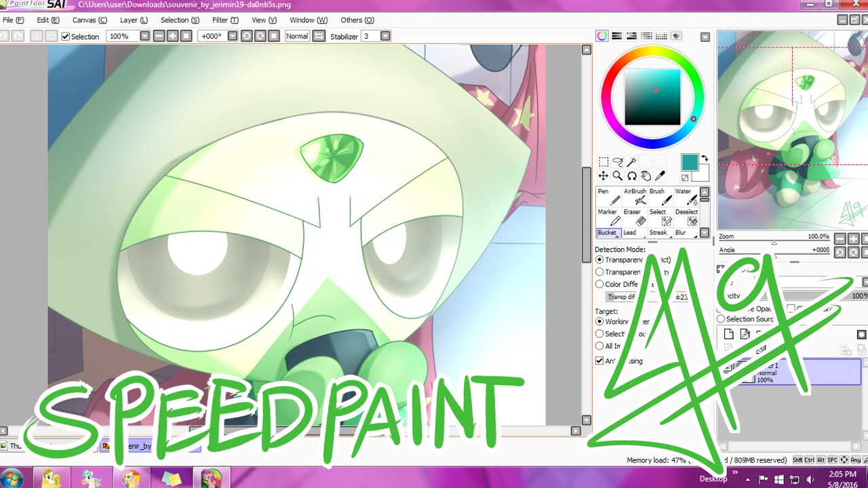Viewport: 868px width, 488px height.
Task: Click the navigator preview thumbnail
Action: tap(792, 130)
